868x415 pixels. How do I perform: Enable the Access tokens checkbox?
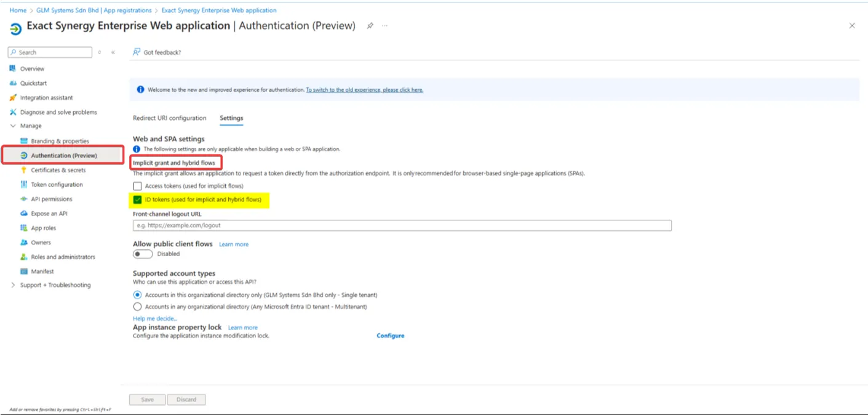coord(137,186)
